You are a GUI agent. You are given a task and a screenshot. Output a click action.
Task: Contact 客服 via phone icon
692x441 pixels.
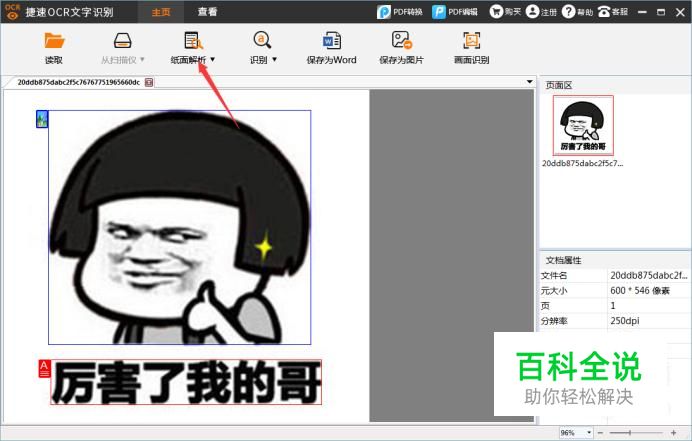[x=604, y=12]
